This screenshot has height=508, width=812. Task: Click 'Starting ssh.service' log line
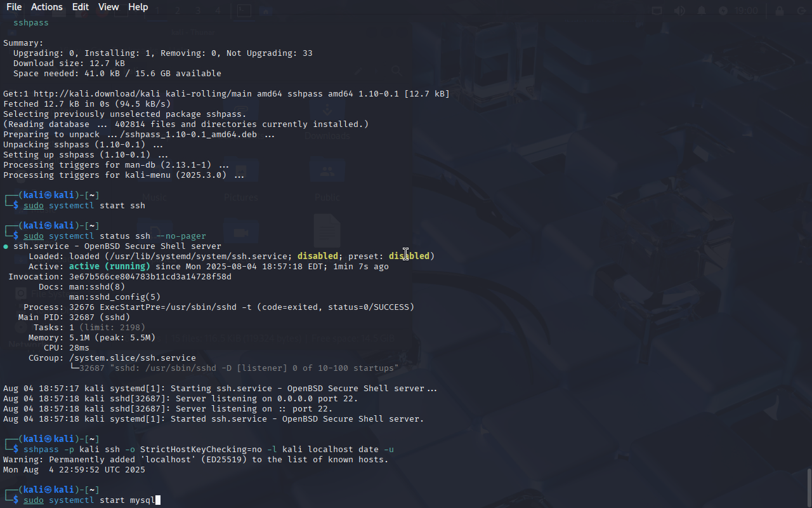point(220,389)
